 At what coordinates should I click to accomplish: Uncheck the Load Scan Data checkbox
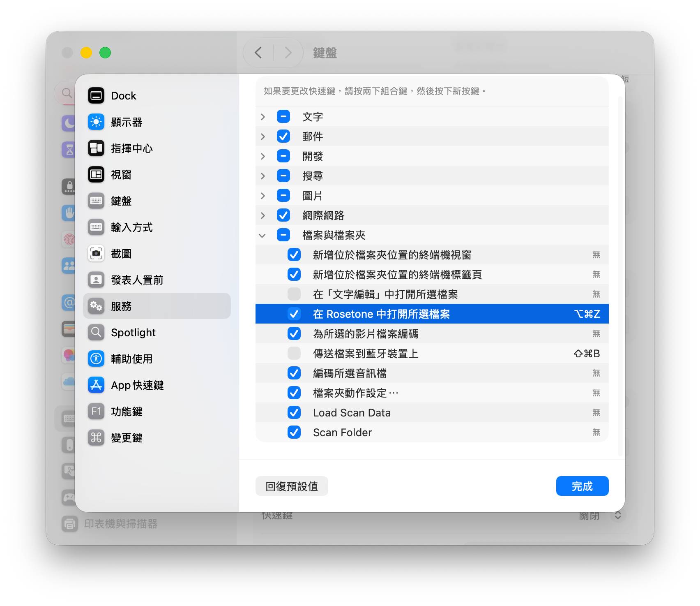click(x=294, y=412)
